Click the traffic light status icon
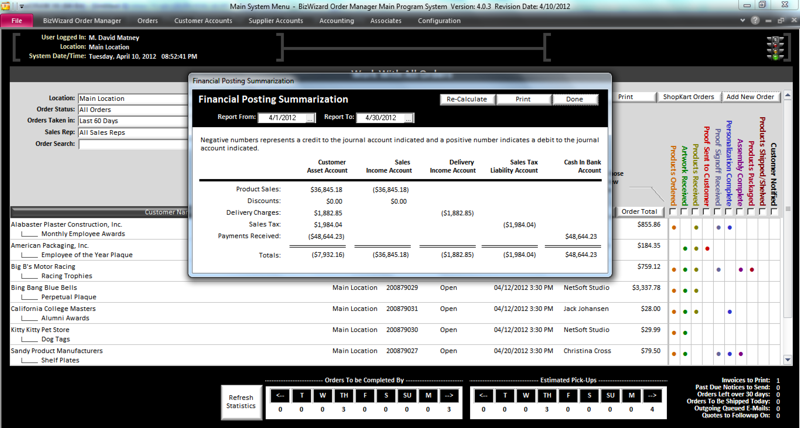Screen dimensions: 800x428 tap(773, 45)
